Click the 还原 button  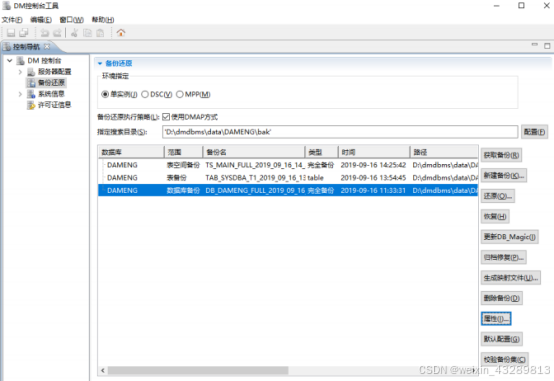(x=497, y=196)
